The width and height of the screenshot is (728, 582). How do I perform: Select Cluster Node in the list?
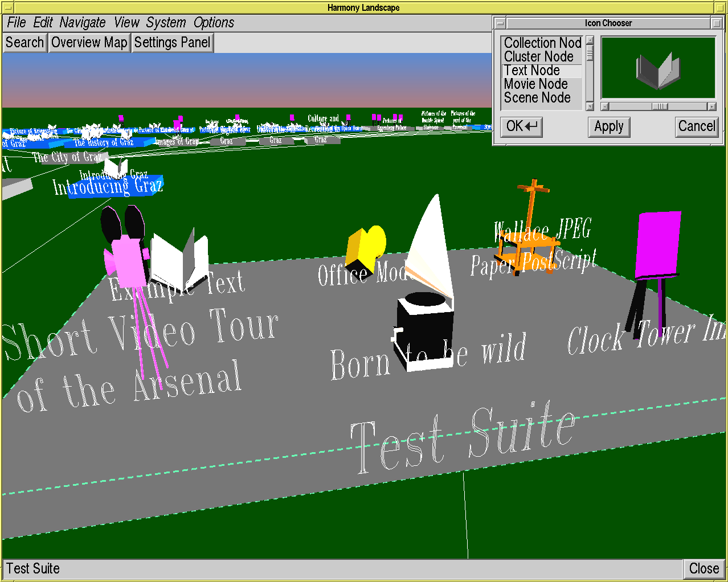pyautogui.click(x=538, y=57)
